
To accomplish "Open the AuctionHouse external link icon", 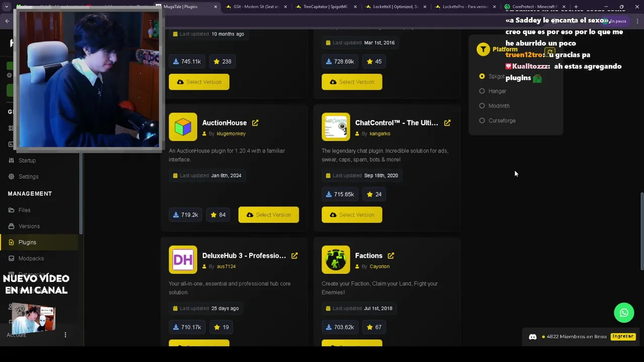I will pos(255,123).
